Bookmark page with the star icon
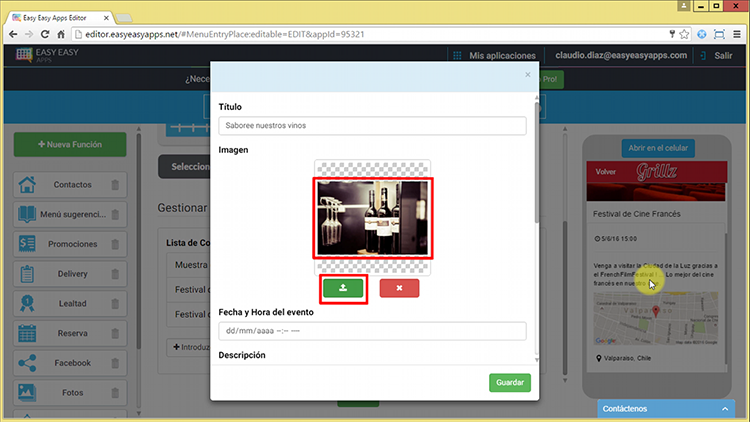The image size is (750, 422). (x=683, y=33)
